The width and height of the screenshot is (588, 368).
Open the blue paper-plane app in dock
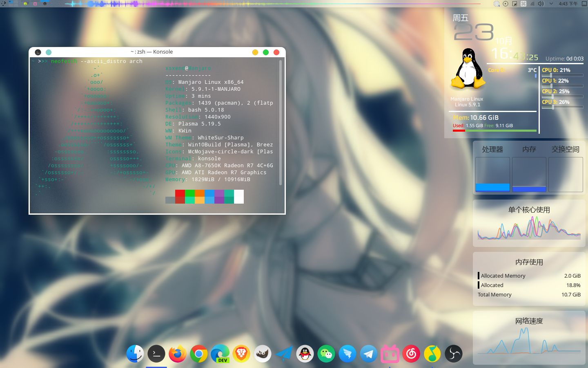click(284, 354)
